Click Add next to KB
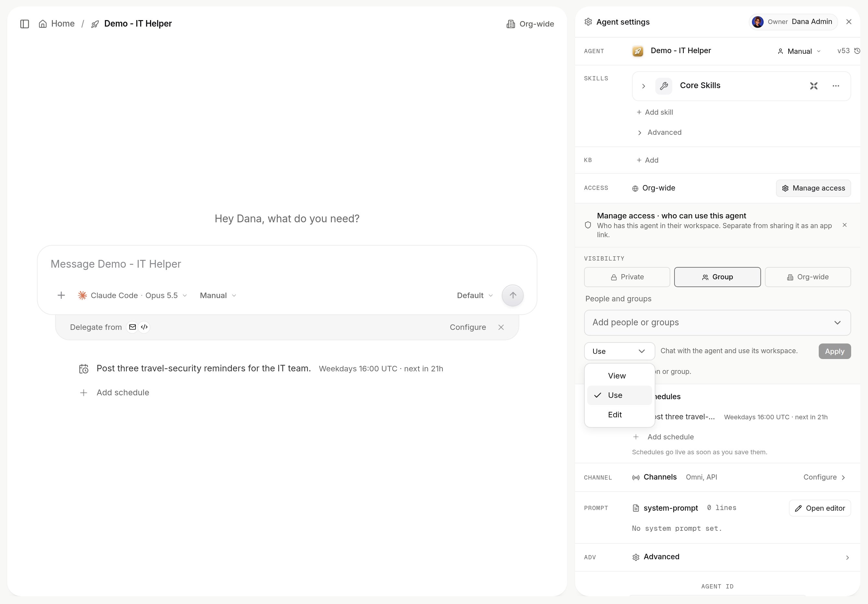The height and width of the screenshot is (604, 868). coord(647,160)
